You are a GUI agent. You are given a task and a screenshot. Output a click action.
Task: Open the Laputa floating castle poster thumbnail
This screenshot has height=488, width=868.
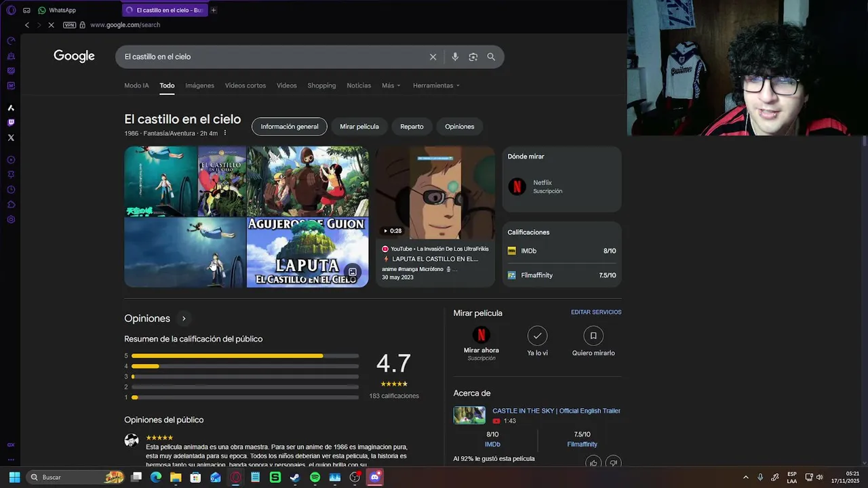tap(307, 252)
